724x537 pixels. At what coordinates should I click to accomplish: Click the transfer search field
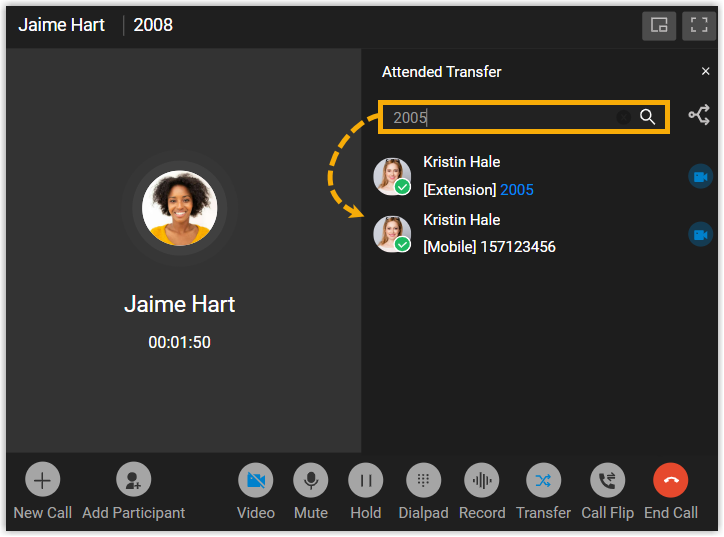pos(524,117)
